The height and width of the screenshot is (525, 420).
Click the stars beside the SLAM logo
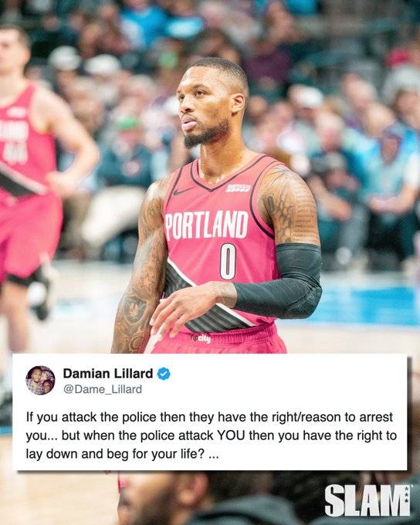[x=407, y=494]
